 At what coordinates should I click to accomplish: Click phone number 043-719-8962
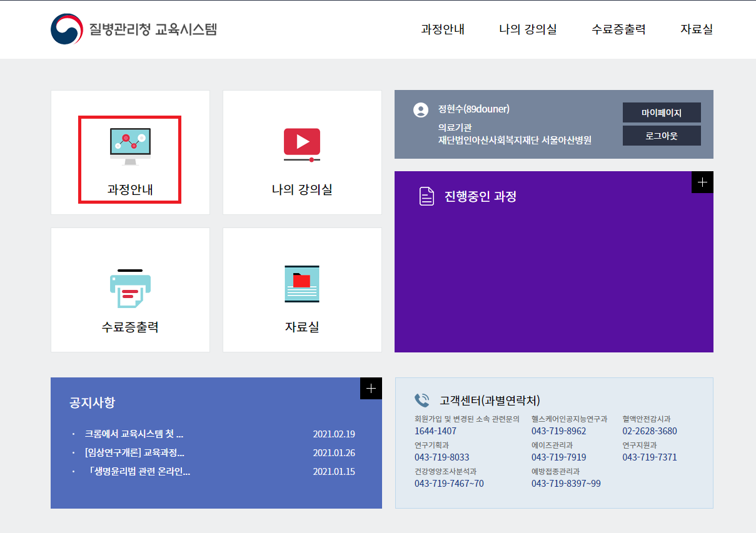559,431
